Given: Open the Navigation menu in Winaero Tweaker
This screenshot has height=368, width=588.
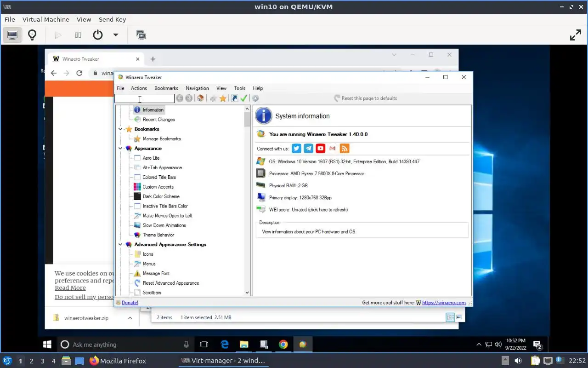Looking at the screenshot, I should tap(197, 88).
